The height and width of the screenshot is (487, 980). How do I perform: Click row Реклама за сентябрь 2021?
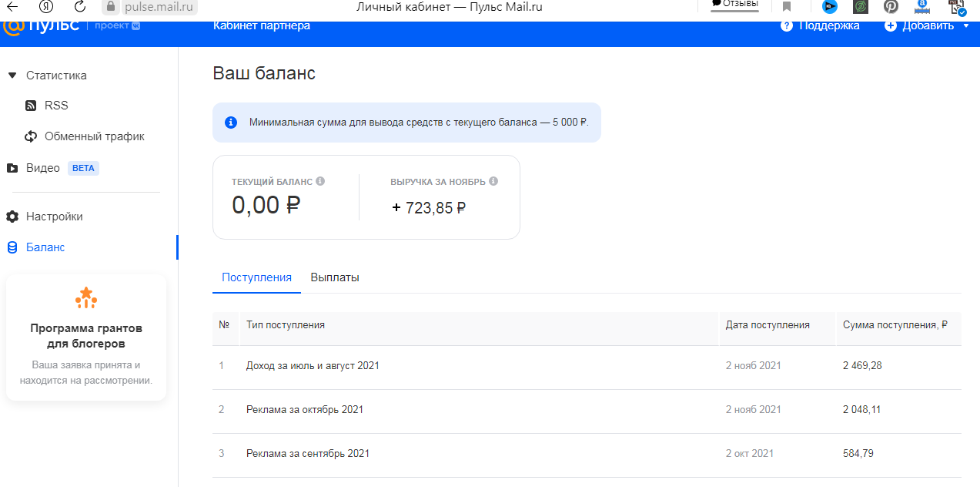pos(587,454)
